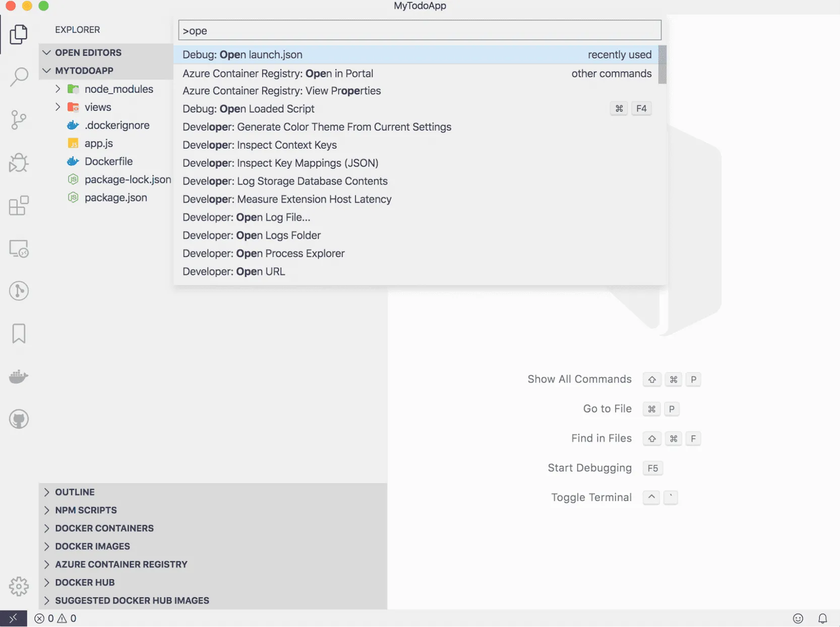Expand the NPM SCRIPTS panel
This screenshot has width=840, height=627.
pos(213,510)
